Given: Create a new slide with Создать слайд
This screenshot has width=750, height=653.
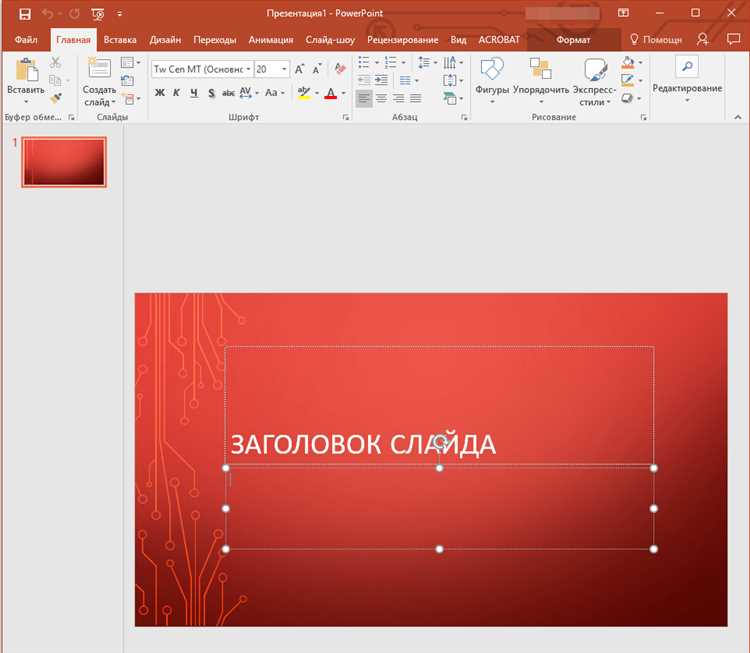Looking at the screenshot, I should click(99, 81).
